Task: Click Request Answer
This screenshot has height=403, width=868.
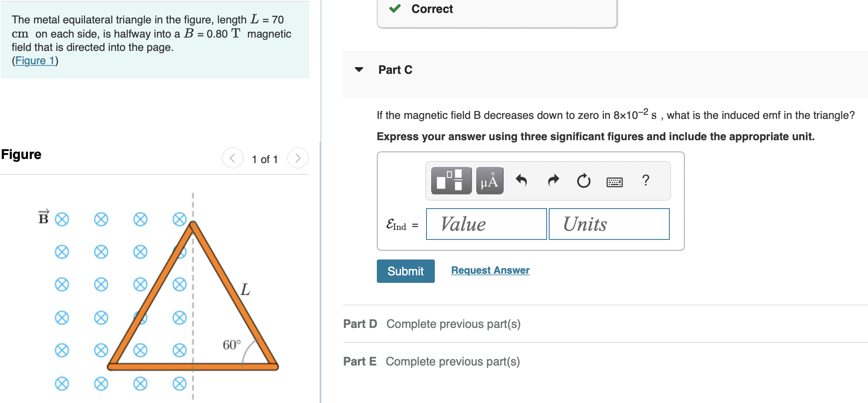Action: [x=490, y=270]
